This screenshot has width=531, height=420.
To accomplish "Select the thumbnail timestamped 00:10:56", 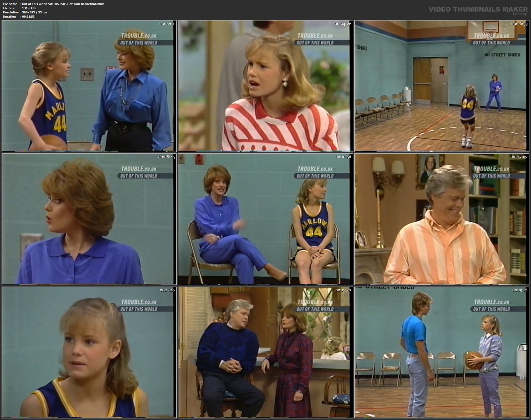I will pyautogui.click(x=265, y=219).
